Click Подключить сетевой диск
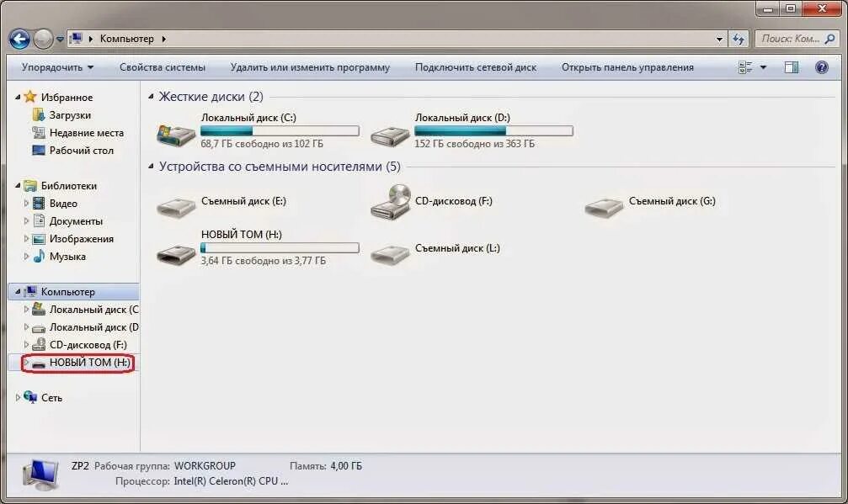 tap(476, 67)
